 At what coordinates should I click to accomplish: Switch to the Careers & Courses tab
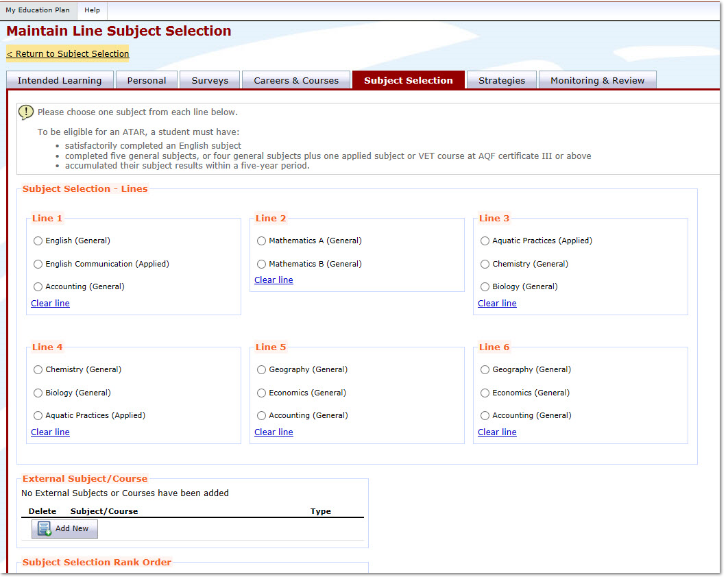click(296, 80)
